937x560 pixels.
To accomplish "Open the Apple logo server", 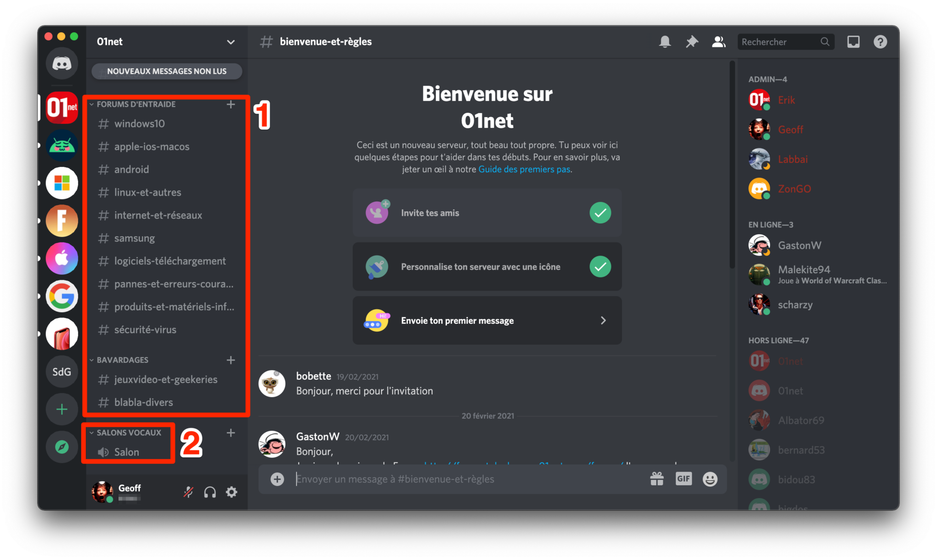I will click(x=62, y=258).
